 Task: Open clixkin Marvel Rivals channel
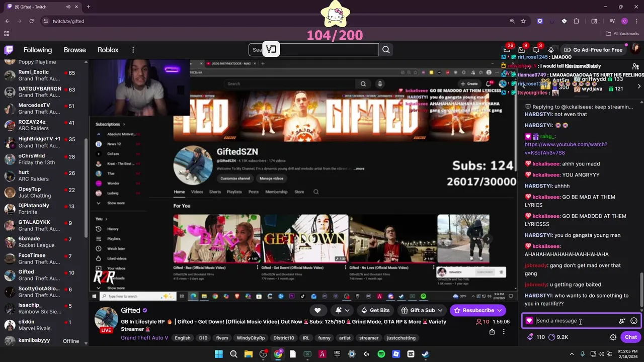[43, 325]
